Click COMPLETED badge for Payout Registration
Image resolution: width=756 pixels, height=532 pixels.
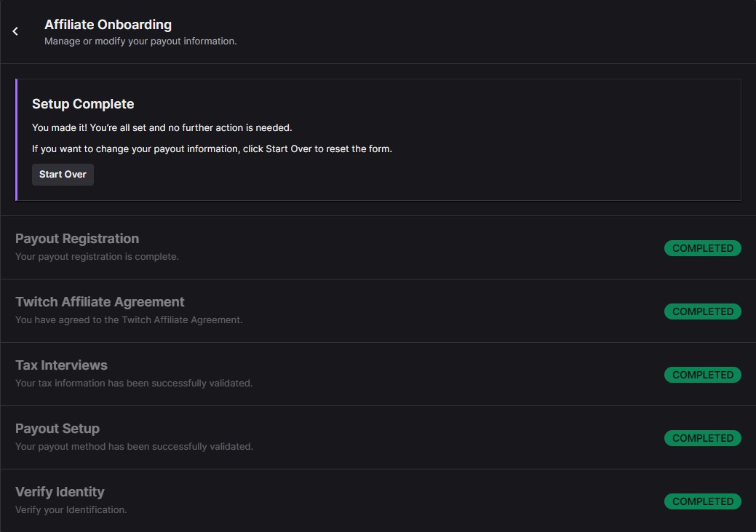(x=702, y=248)
